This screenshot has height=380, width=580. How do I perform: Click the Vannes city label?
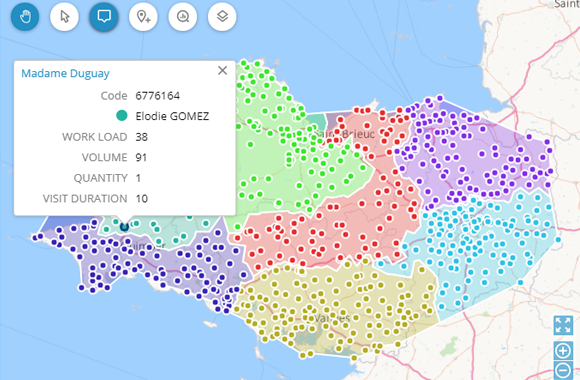[332, 318]
